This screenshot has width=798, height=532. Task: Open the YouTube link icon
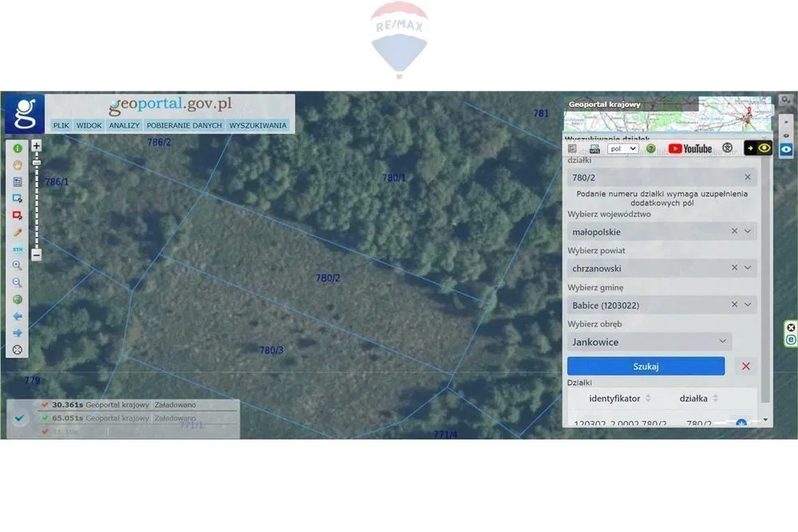pos(689,148)
